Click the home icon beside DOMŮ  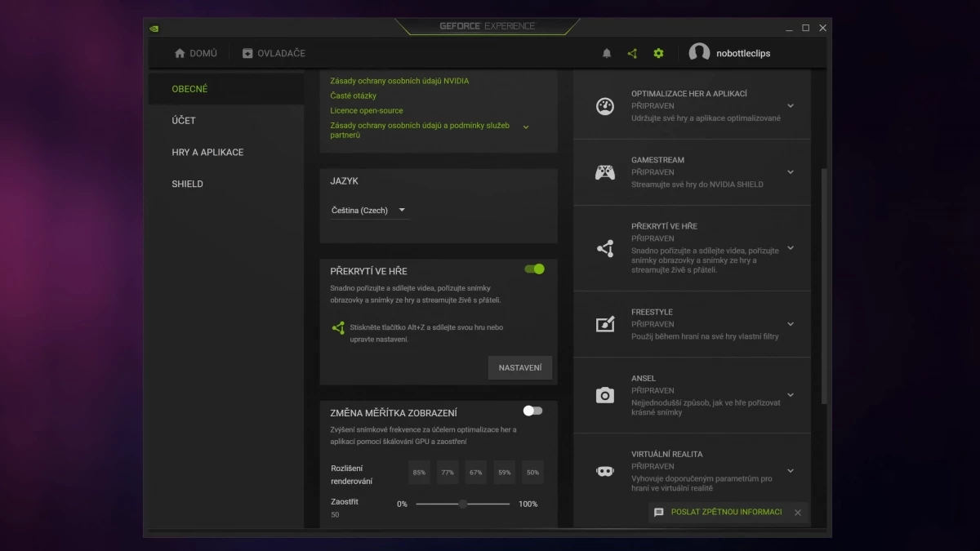[180, 53]
